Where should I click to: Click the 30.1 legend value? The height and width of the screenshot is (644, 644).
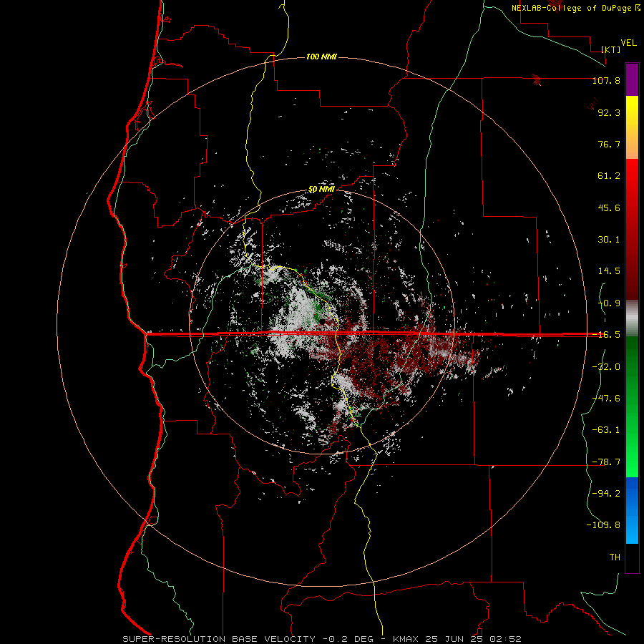click(609, 240)
